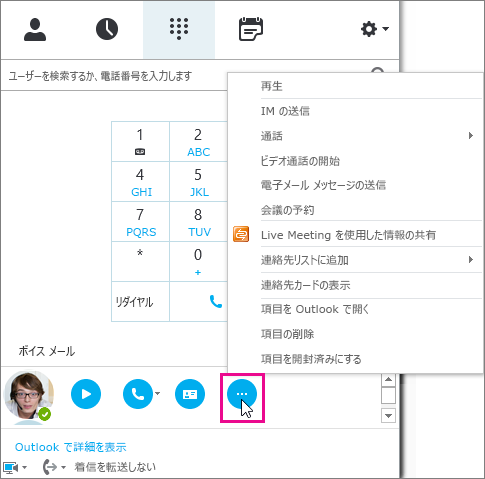Dial key 5 JKL
The height and width of the screenshot is (479, 485).
tap(198, 182)
